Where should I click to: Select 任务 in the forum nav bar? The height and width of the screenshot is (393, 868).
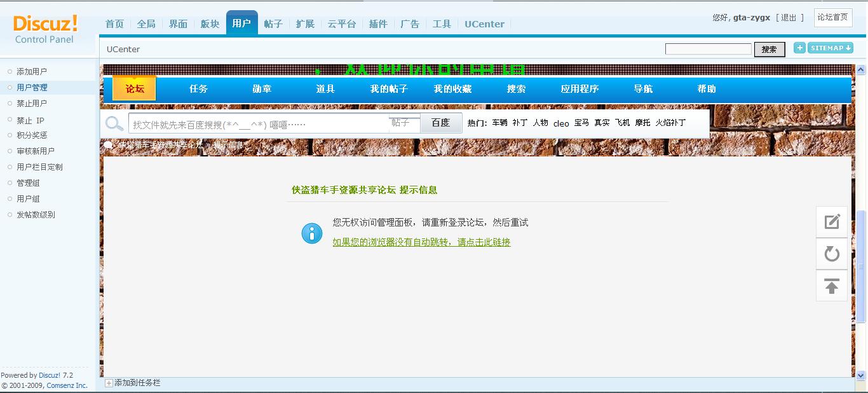pyautogui.click(x=198, y=89)
